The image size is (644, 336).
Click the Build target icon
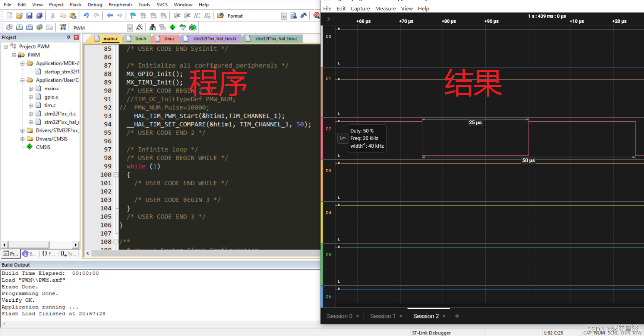coord(19,27)
